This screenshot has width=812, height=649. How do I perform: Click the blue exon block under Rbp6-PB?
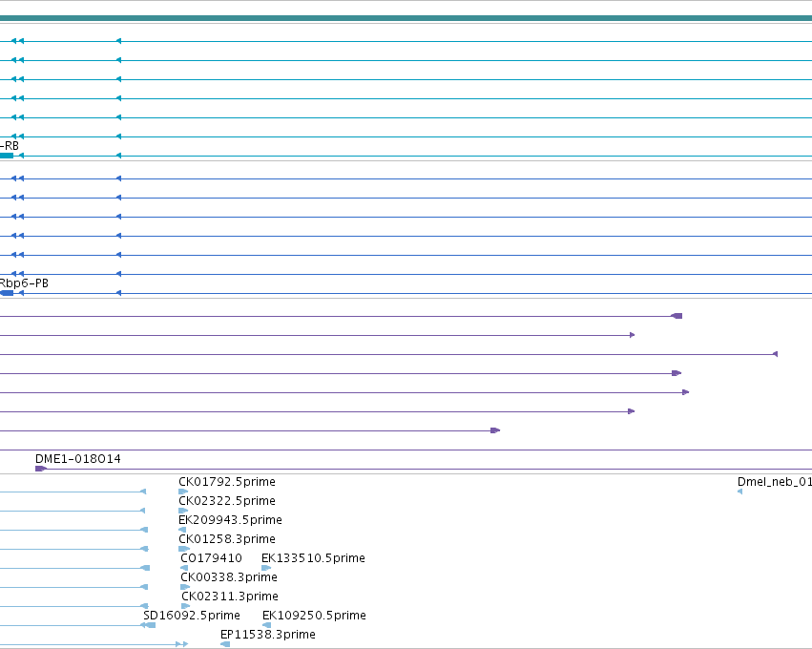[x=7, y=293]
